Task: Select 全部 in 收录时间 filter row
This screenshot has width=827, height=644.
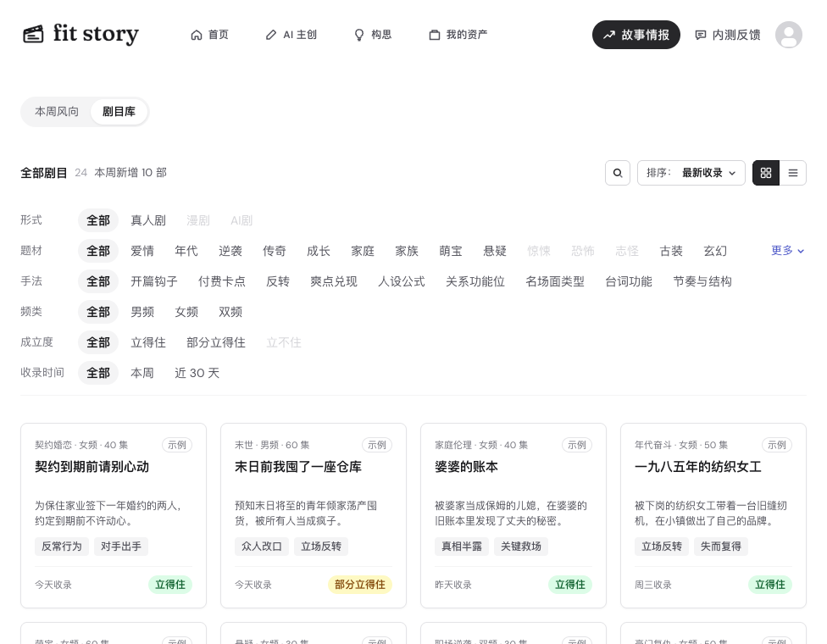Action: [98, 374]
